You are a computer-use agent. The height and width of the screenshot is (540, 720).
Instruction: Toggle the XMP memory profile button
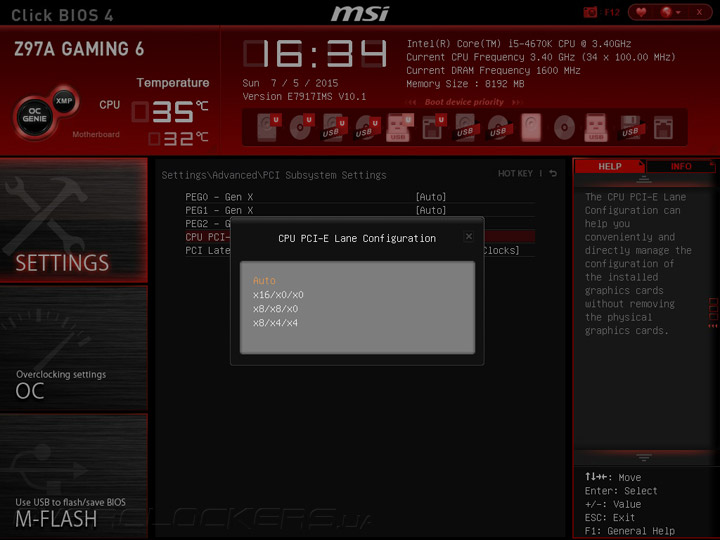pyautogui.click(x=64, y=101)
